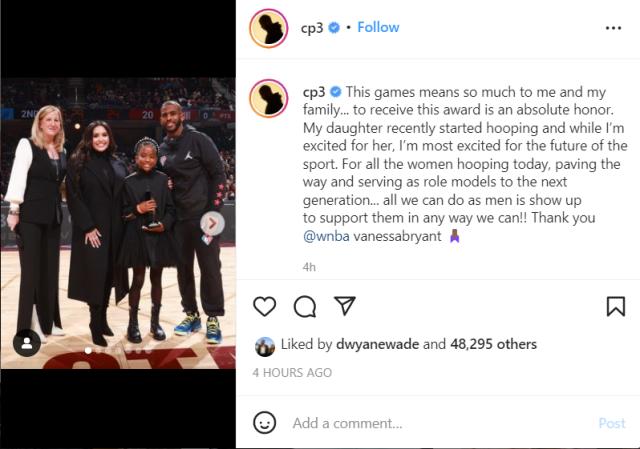This screenshot has width=640, height=449.
Task: Open cp3 profile picture in header
Action: pyautogui.click(x=269, y=28)
